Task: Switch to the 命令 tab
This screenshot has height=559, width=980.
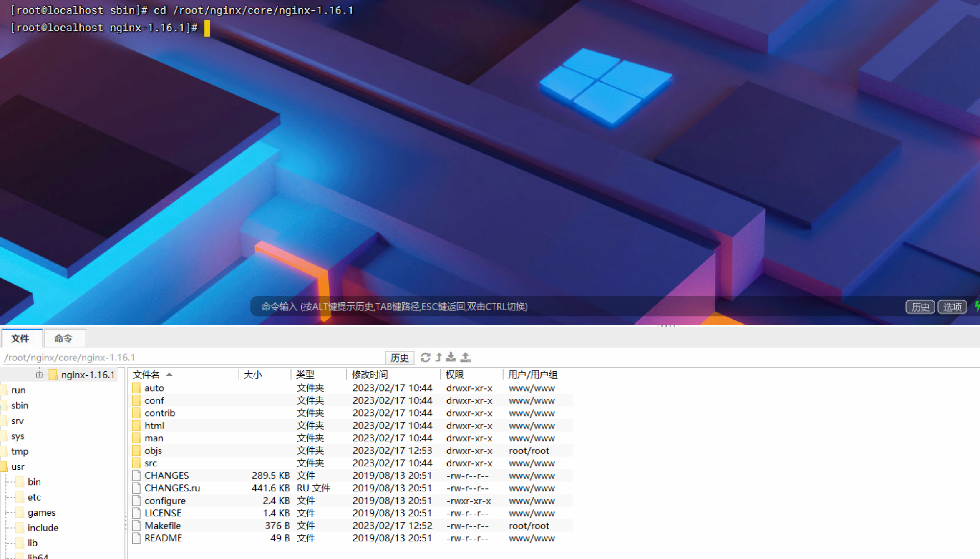Action: pos(64,338)
